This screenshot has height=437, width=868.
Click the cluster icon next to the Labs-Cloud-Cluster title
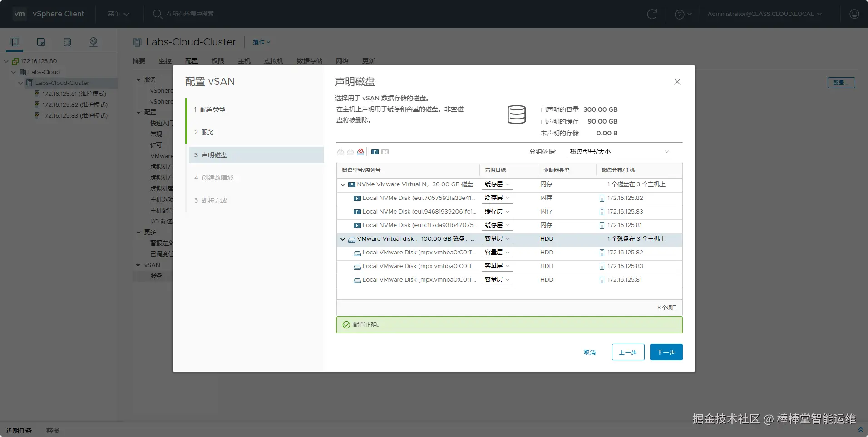coord(137,42)
